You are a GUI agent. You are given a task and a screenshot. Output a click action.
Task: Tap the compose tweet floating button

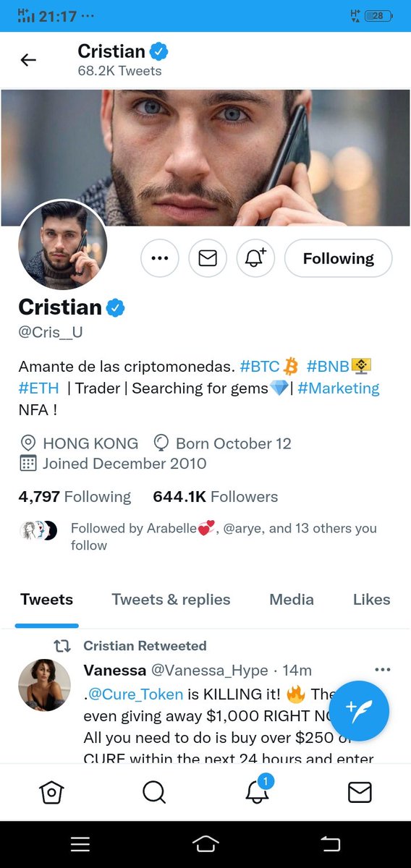coord(359,711)
